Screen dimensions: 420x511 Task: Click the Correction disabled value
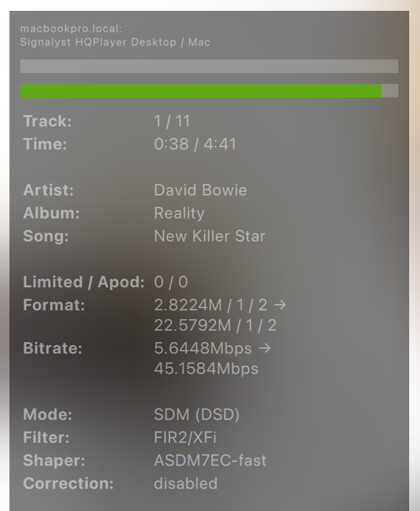tap(186, 483)
